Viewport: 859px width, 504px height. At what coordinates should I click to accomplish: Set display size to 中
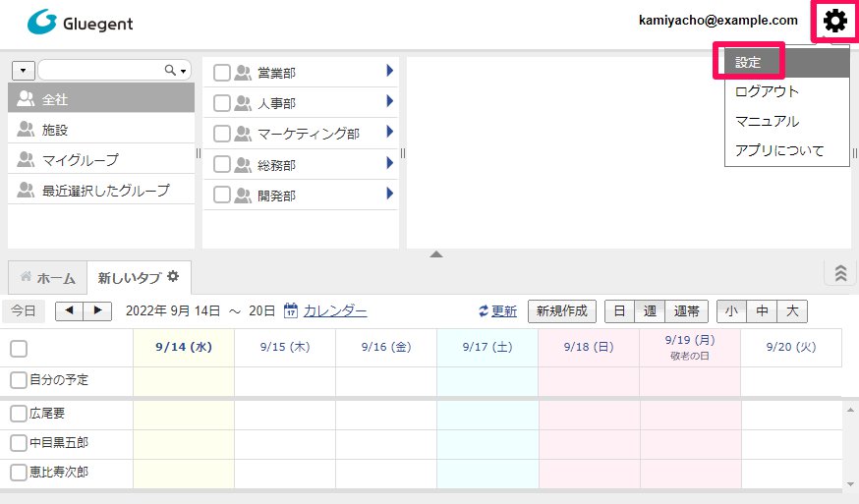point(762,311)
